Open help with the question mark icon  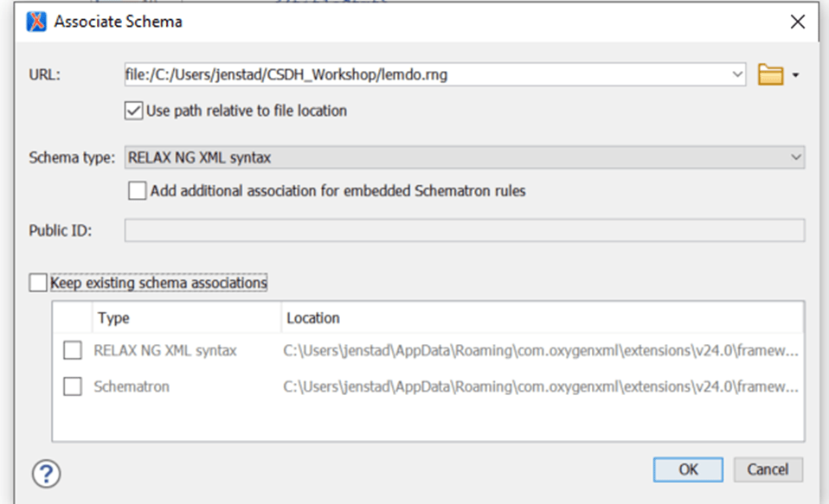click(x=46, y=473)
